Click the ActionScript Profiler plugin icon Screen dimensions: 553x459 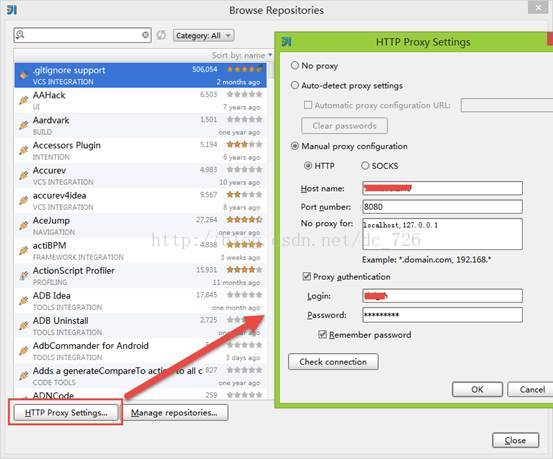click(24, 276)
